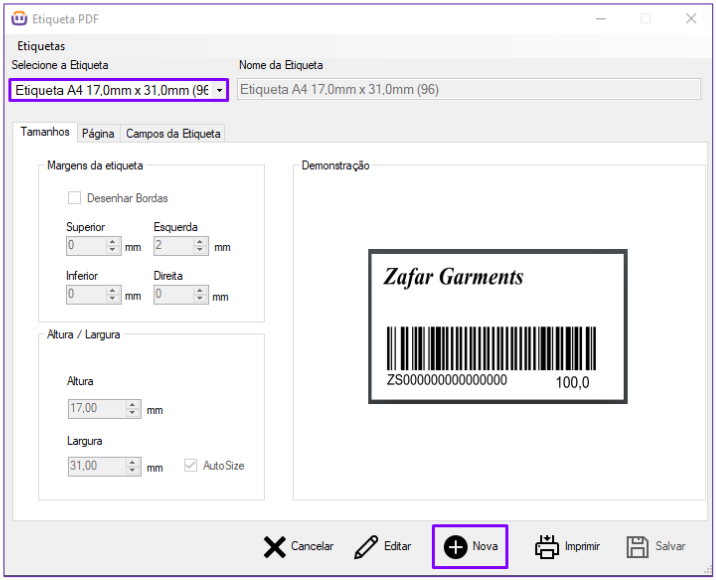Screen dimensions: 716x580
Task: Toggle the Desenhar Bordas checkbox
Action: (x=74, y=198)
